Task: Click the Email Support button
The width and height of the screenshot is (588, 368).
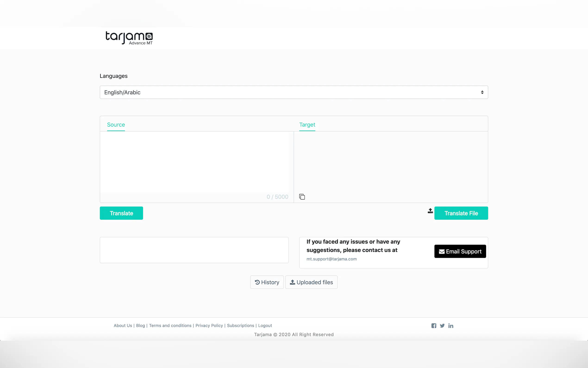Action: click(460, 251)
